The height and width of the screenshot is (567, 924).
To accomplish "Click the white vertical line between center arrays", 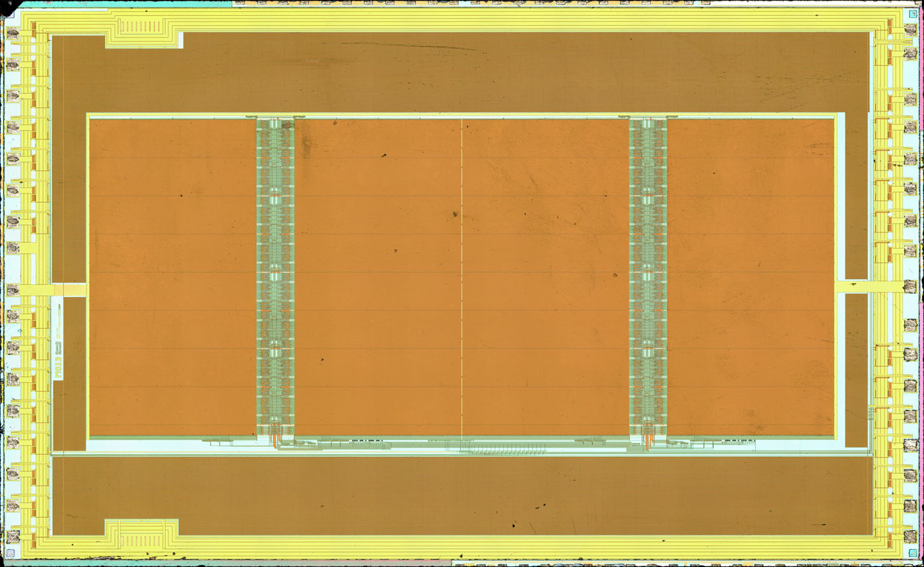I will click(462, 277).
